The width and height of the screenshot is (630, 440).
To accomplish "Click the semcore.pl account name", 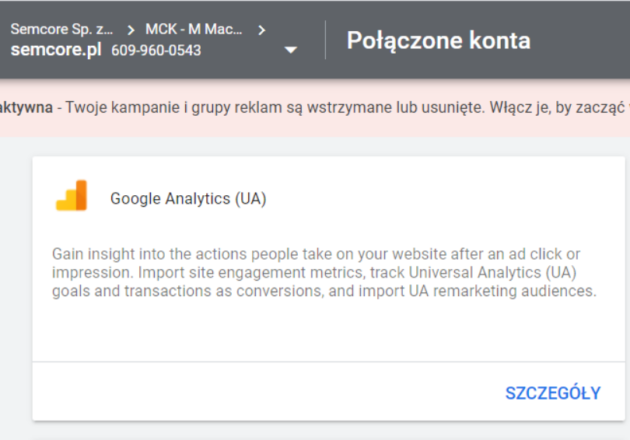I will (x=56, y=49).
